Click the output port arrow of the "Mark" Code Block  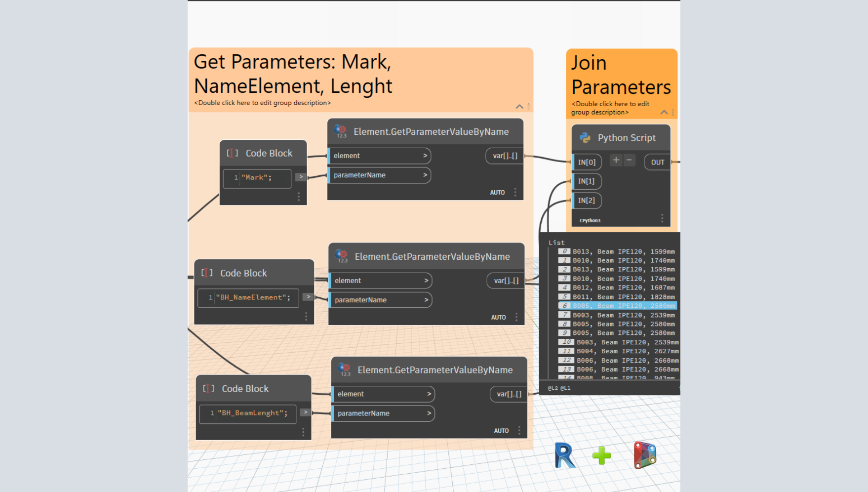point(301,177)
